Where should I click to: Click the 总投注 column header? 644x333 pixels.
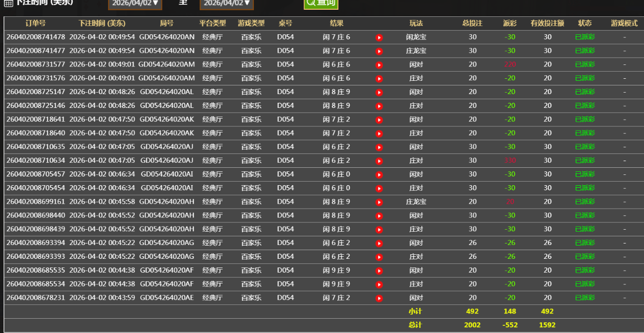click(x=473, y=24)
